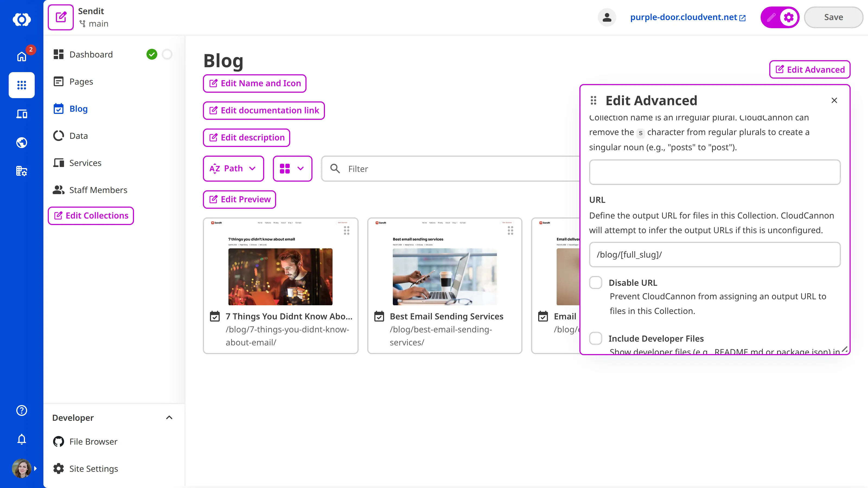Open the Services collection
This screenshot has height=488, width=868.
tap(85, 163)
